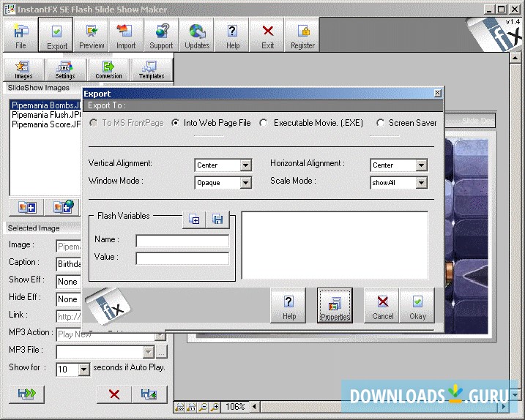
Task: Cancel the Export dialog
Action: point(382,305)
